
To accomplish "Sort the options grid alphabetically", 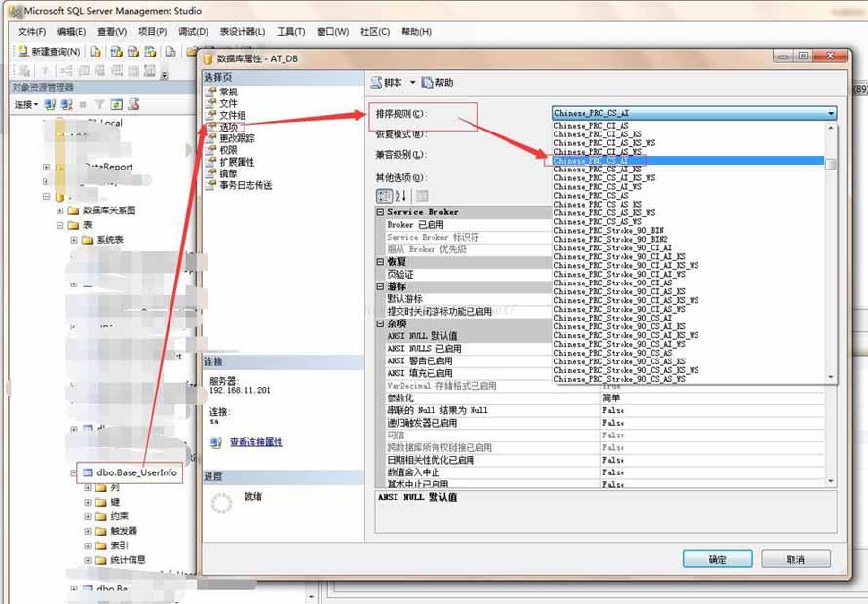I will pyautogui.click(x=400, y=196).
